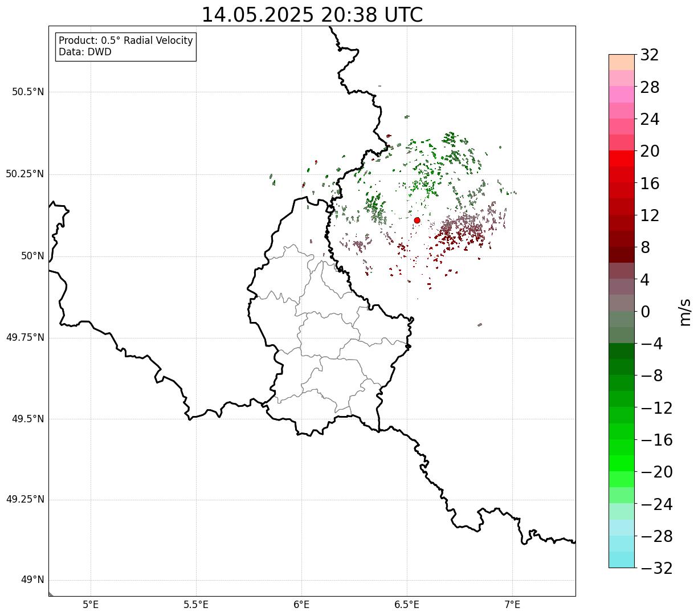Click the 49.5°N latitude label

(x=28, y=419)
